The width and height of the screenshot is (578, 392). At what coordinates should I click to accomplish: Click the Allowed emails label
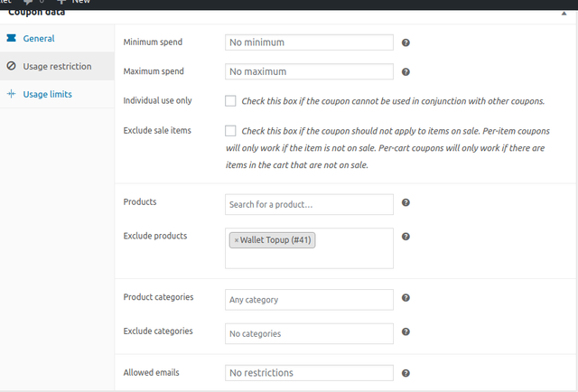[x=151, y=373]
